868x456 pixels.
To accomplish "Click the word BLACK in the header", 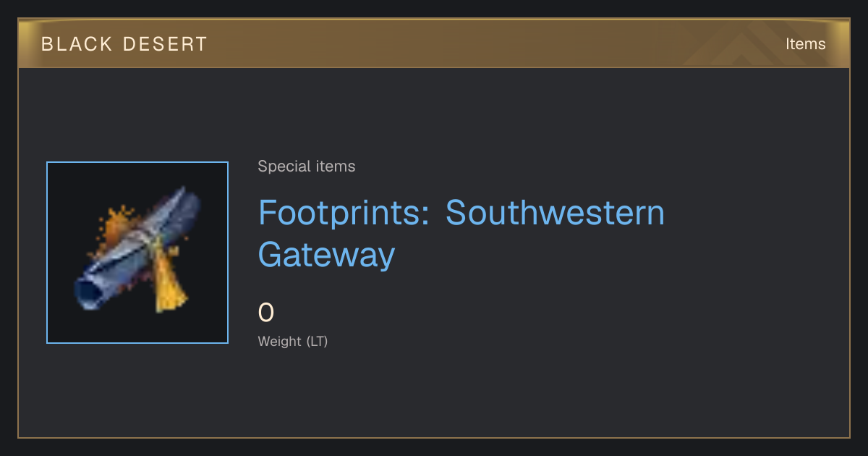I will [76, 44].
